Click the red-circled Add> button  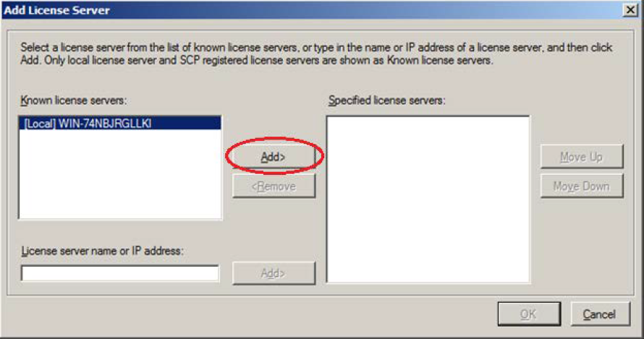click(x=274, y=156)
